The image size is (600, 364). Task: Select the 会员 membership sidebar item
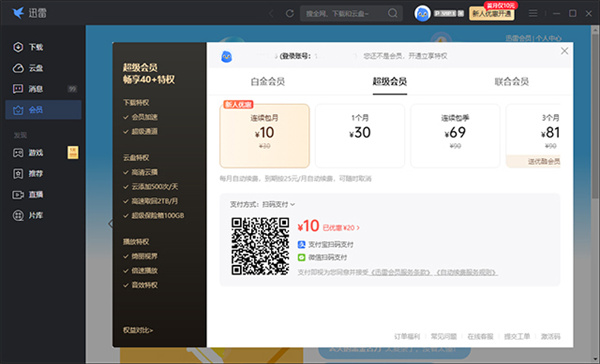pos(43,110)
